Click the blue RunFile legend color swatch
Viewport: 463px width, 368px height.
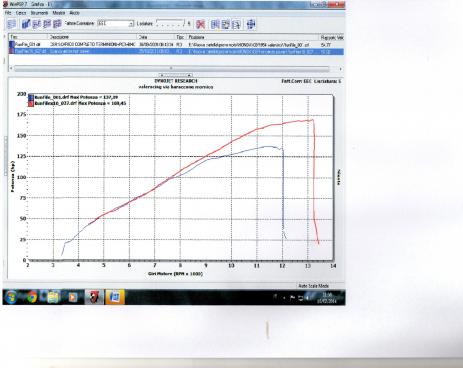(31, 97)
